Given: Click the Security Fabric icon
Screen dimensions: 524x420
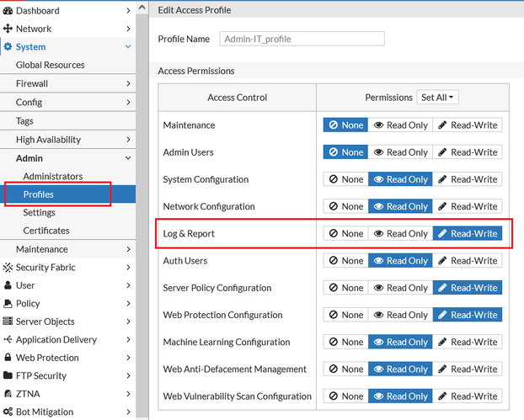Looking at the screenshot, I should [x=8, y=268].
